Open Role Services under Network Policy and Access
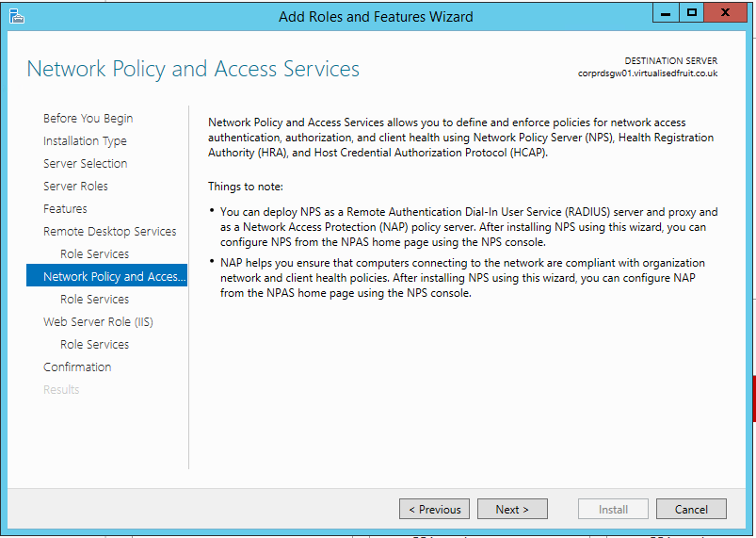This screenshot has height=538, width=756. [94, 299]
